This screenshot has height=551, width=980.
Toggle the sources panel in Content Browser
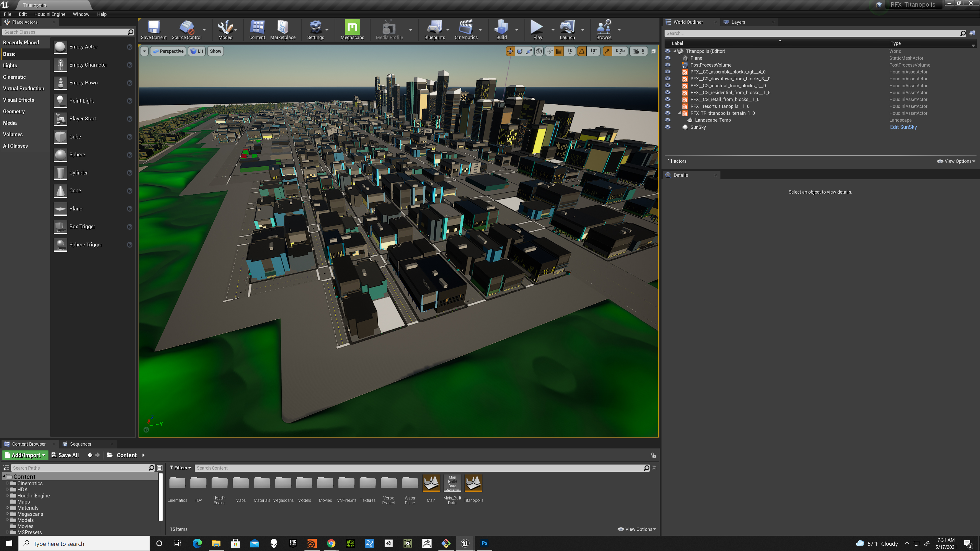pyautogui.click(x=6, y=468)
